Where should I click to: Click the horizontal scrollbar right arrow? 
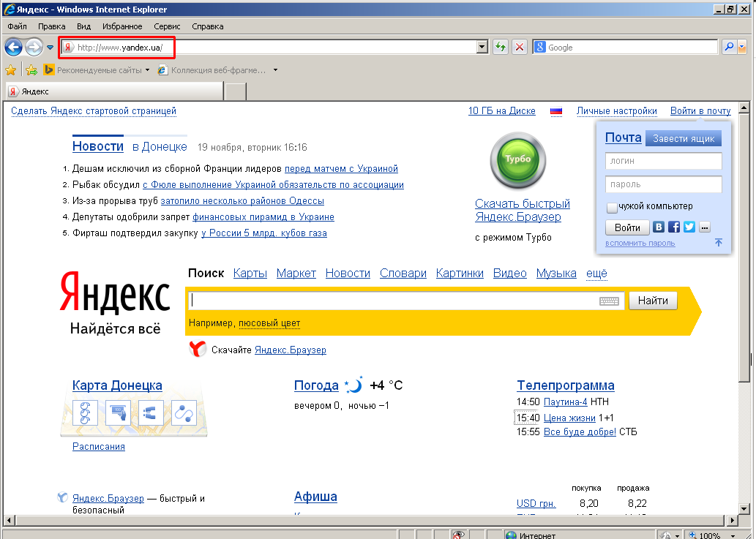733,520
